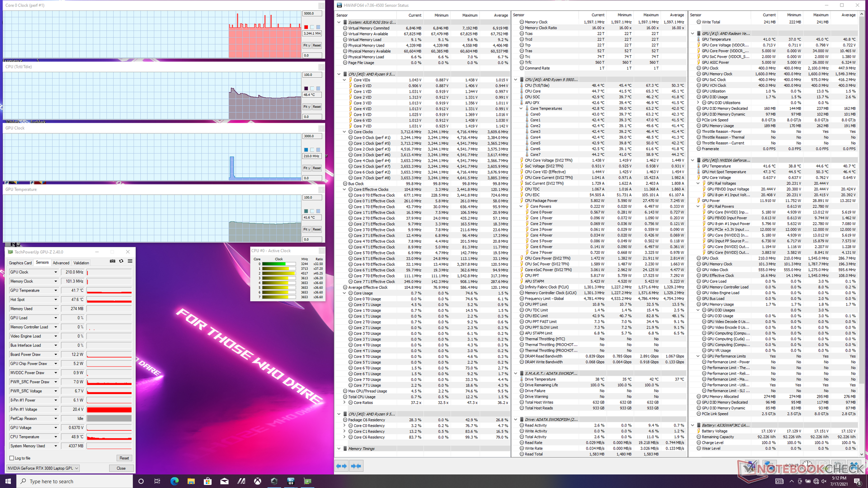Viewport: 868px width, 488px height.
Task: Open Microsoft Edge from the taskbar
Action: [x=174, y=481]
